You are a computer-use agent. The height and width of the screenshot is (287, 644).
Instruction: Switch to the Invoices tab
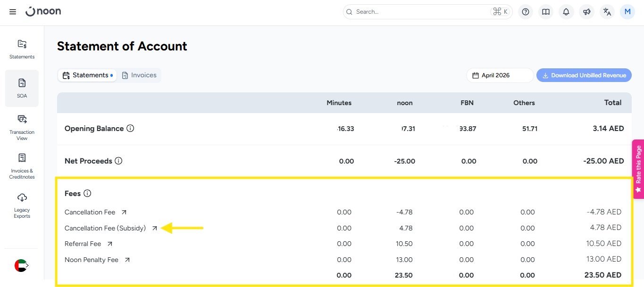pos(139,75)
